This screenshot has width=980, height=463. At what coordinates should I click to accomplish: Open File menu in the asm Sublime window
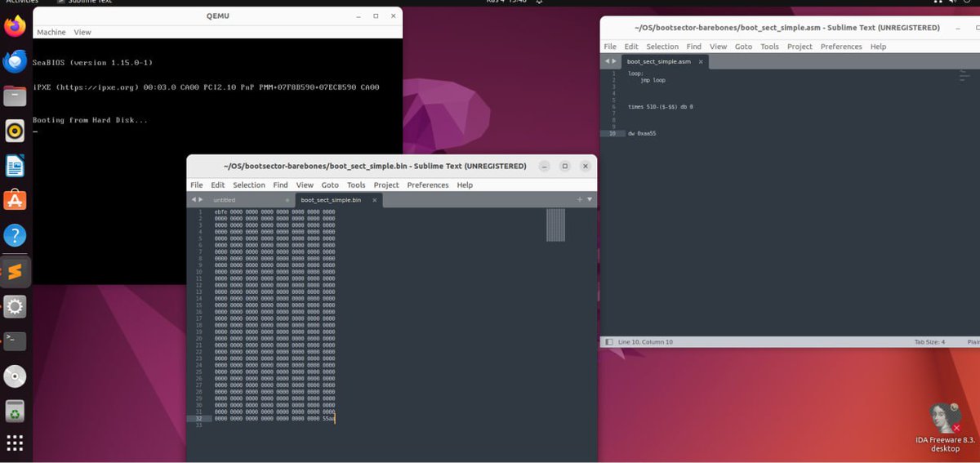(x=610, y=47)
